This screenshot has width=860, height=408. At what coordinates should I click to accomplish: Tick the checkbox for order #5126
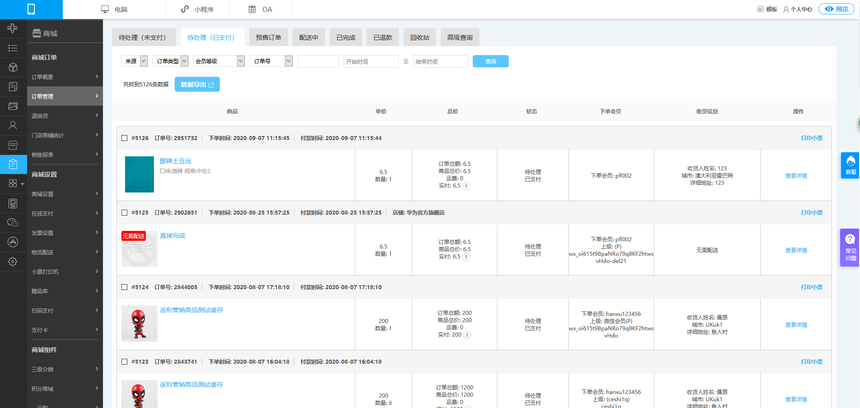pos(124,138)
